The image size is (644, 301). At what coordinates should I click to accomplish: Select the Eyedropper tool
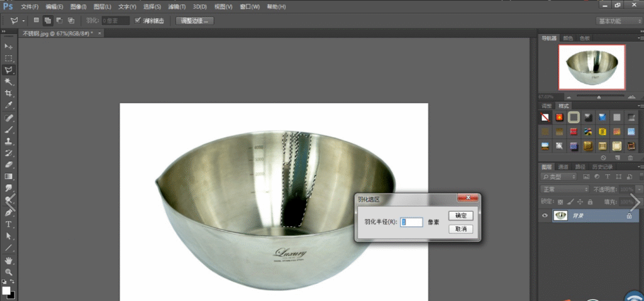(x=8, y=106)
